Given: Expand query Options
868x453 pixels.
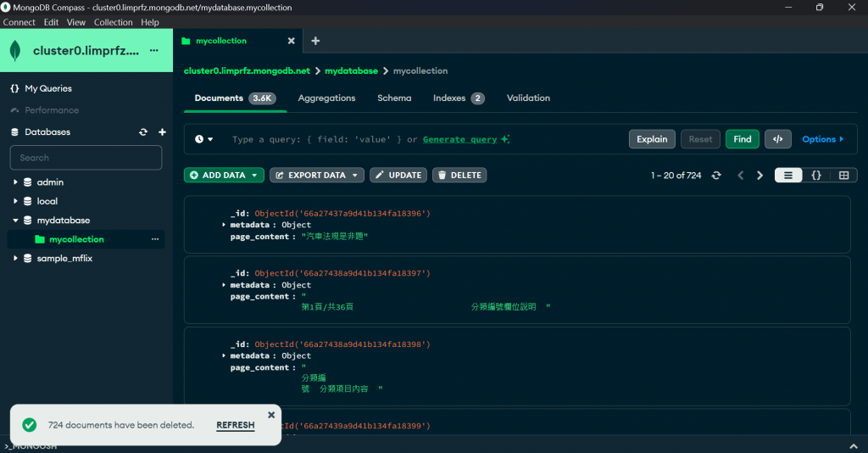Looking at the screenshot, I should point(822,139).
